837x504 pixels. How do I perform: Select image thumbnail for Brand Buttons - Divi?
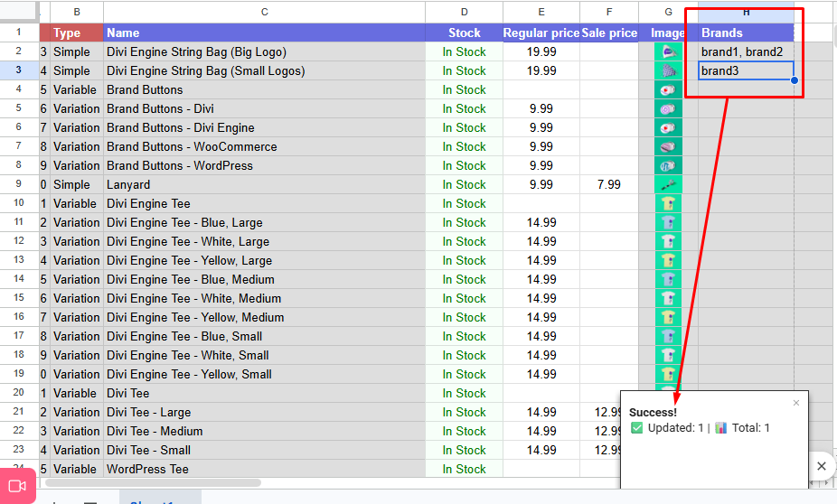coord(668,108)
